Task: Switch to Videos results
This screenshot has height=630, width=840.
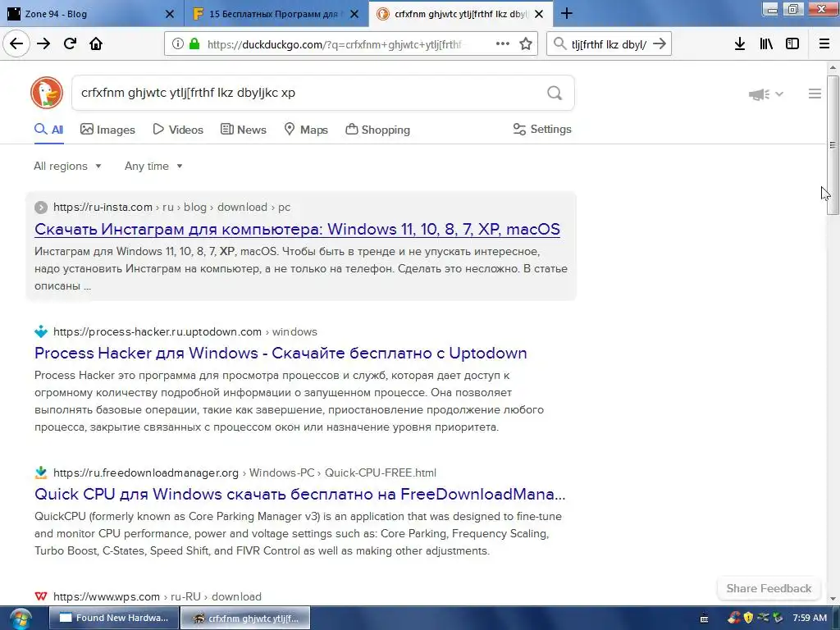Action: pos(178,130)
